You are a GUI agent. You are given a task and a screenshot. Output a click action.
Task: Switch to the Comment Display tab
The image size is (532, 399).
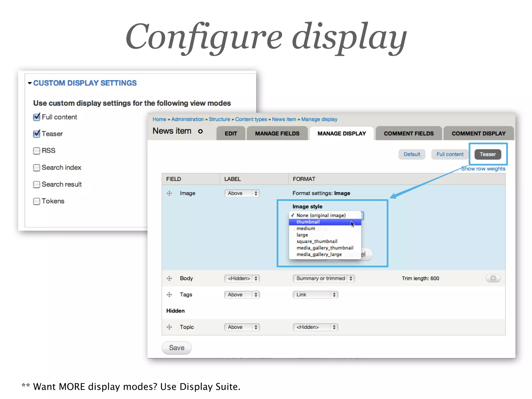click(x=478, y=133)
